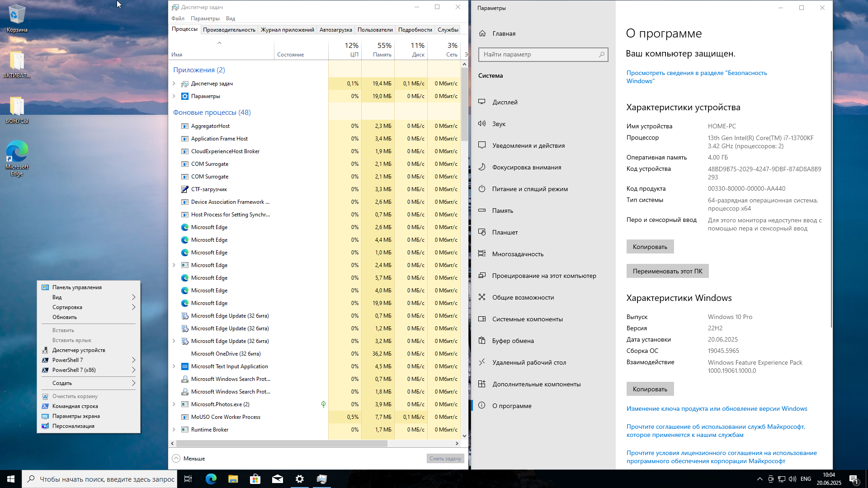Open Microsoft Edge from the taskbar
868x488 pixels.
pos(211,479)
